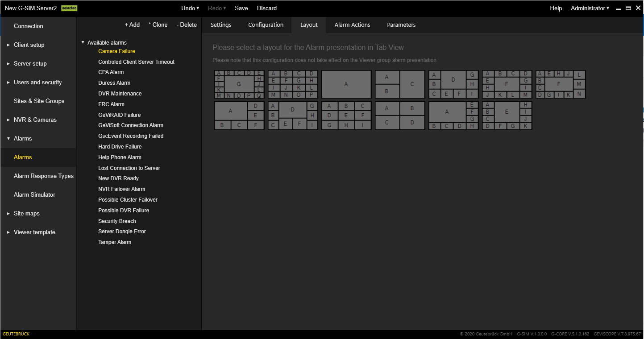The image size is (644, 339).
Task: Expand the Users and security arrow
Action: point(8,82)
